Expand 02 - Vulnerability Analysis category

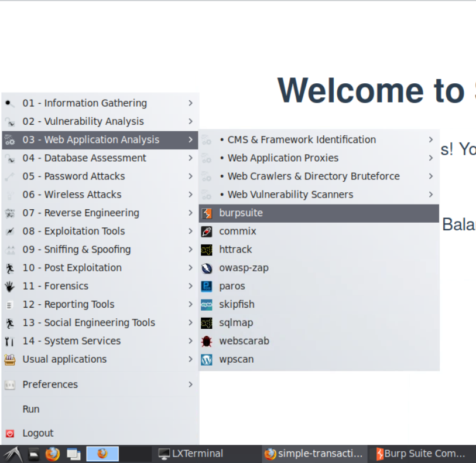point(100,121)
